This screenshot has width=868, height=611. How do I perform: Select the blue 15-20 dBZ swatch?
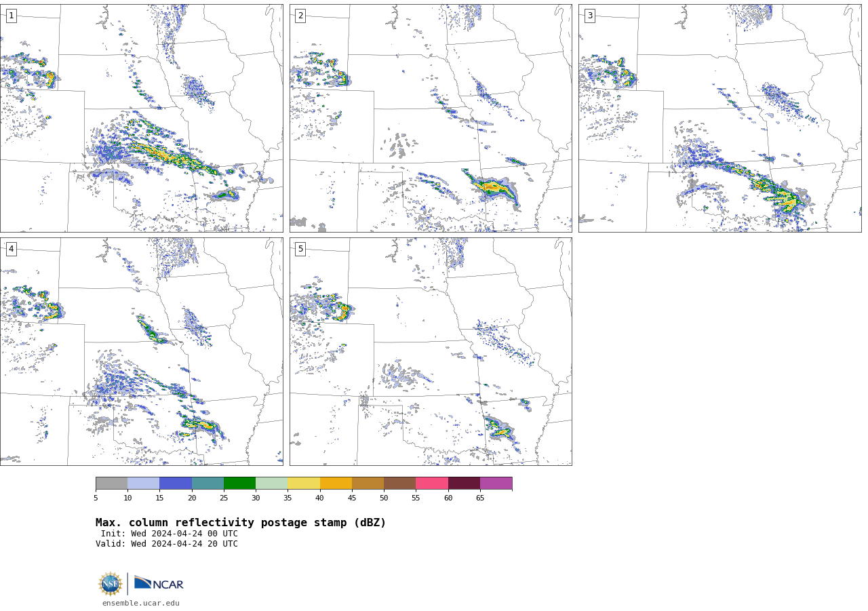point(176,484)
